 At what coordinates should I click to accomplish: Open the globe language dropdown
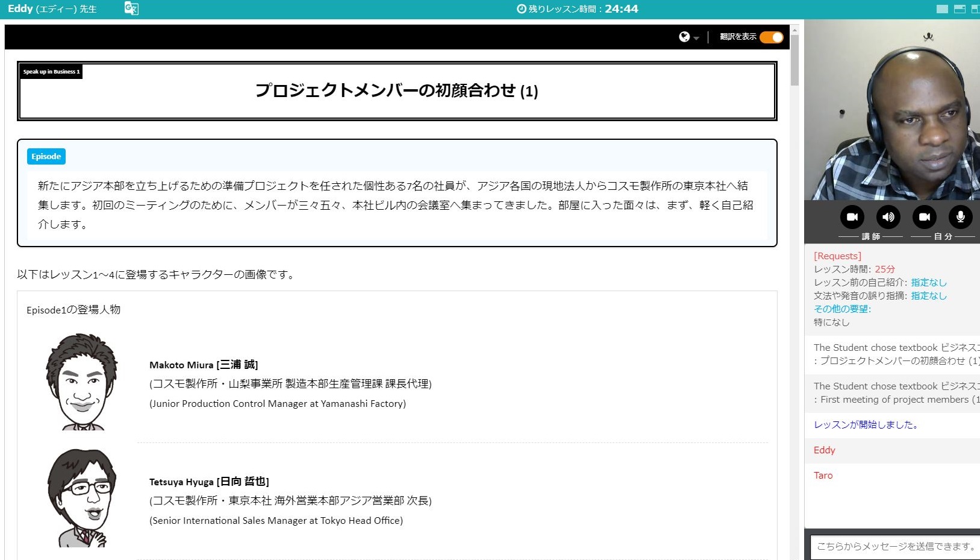[688, 37]
